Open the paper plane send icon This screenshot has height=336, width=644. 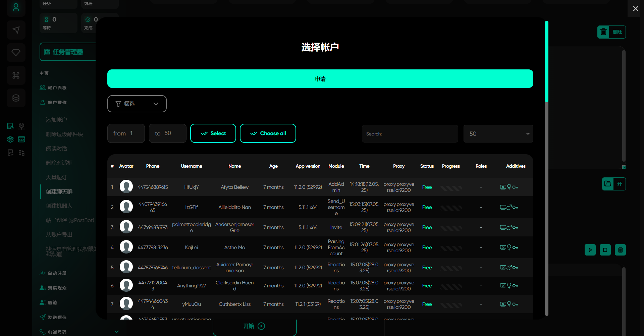(16, 30)
